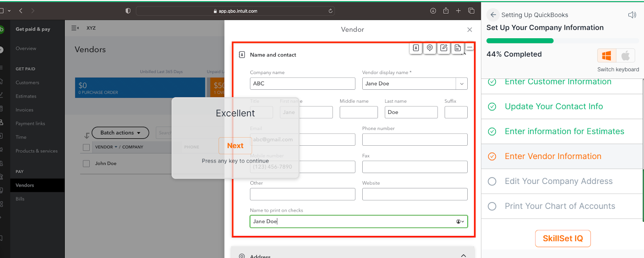Open Safari downloads icon
This screenshot has width=644, height=258.
[x=433, y=11]
